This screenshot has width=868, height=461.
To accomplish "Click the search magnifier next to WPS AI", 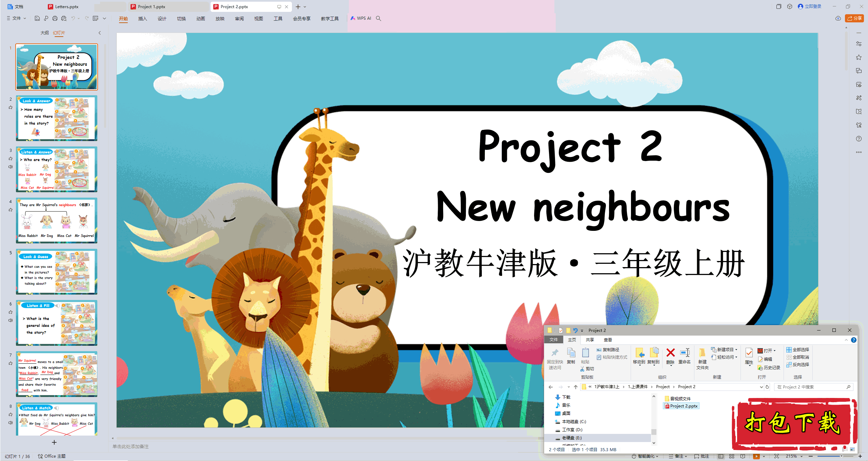I will click(x=379, y=18).
